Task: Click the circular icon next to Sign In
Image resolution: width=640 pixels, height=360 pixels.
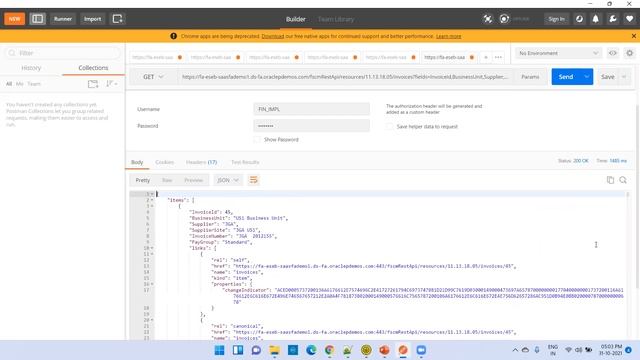Action: [579, 19]
